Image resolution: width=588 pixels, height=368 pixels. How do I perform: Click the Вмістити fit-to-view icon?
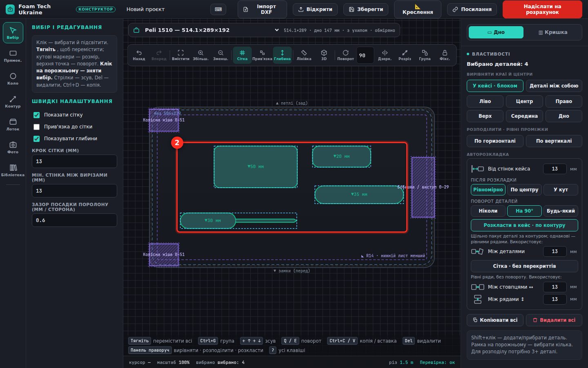[180, 55]
